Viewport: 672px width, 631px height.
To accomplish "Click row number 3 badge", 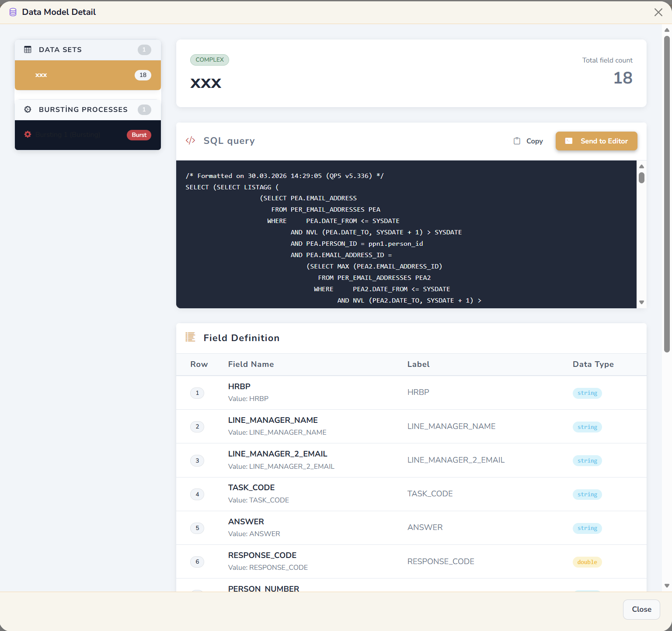I will click(x=197, y=461).
